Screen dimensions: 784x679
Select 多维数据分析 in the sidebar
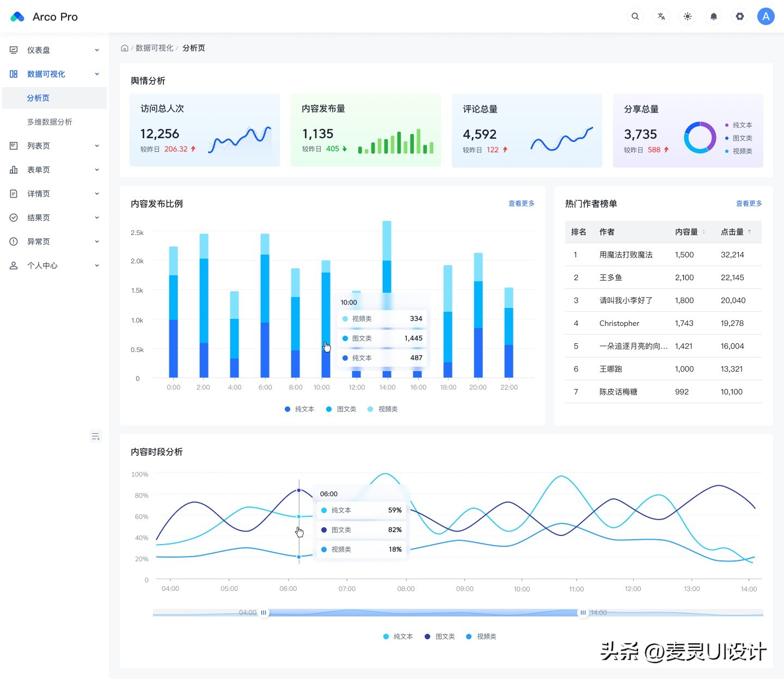click(50, 121)
